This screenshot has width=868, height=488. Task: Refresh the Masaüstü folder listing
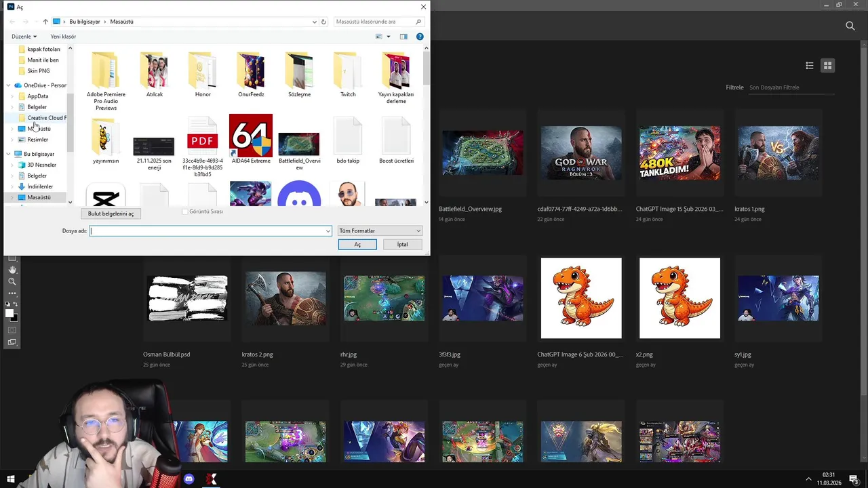[323, 22]
